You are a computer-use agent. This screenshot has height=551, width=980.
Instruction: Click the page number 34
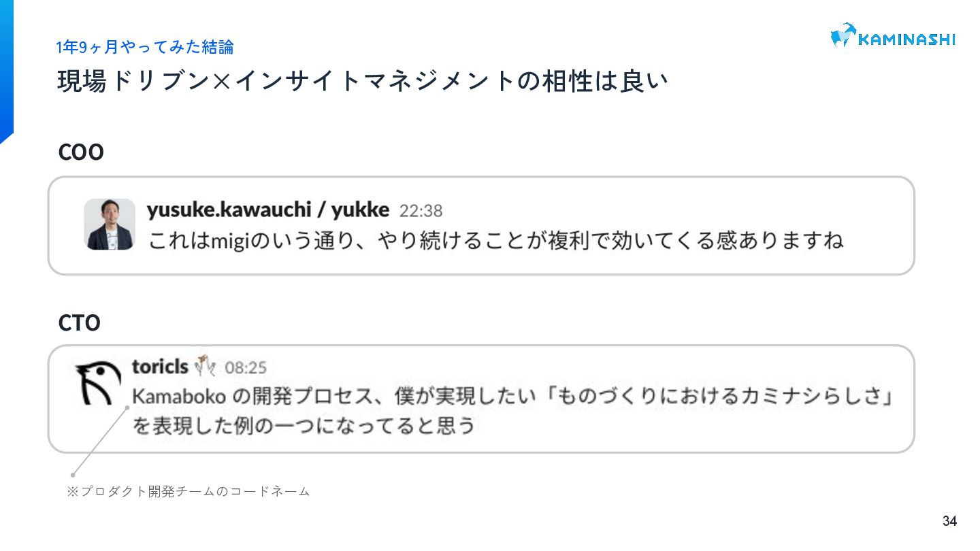(949, 522)
